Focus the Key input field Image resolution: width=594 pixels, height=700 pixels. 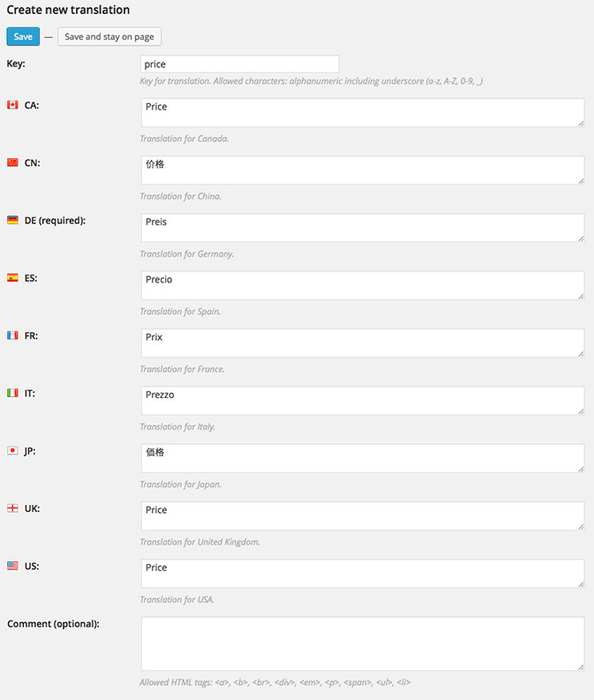click(x=239, y=64)
